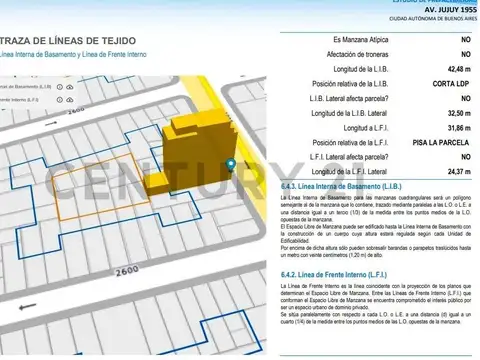Click info icon for Basamento (L.I.B.) layer

(x=60, y=87)
